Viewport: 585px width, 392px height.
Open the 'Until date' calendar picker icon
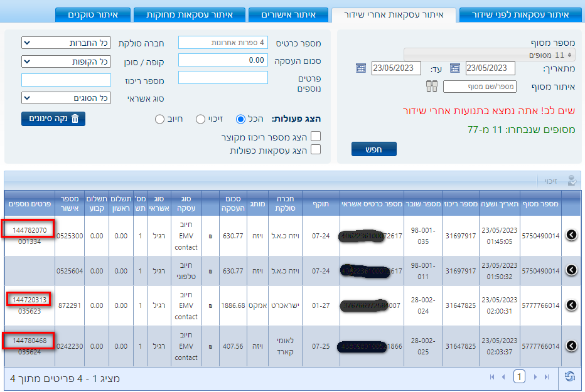click(360, 68)
